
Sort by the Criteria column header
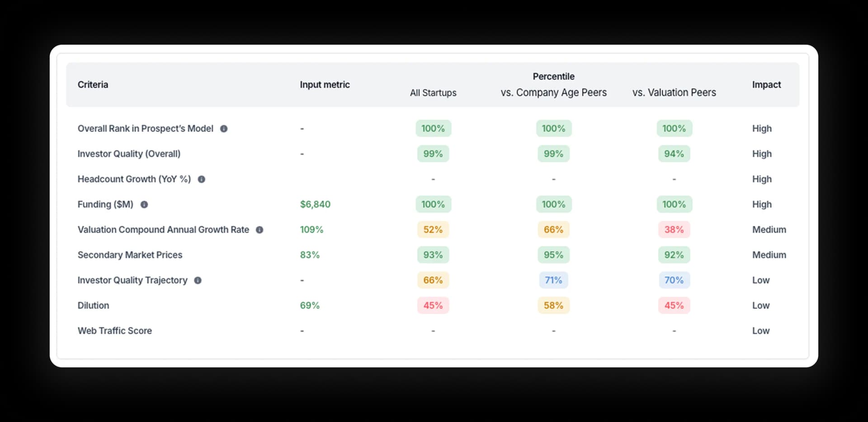click(93, 84)
